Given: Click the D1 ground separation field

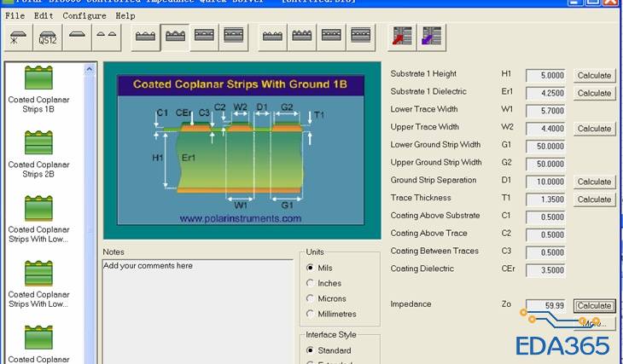Looking at the screenshot, I should coord(545,182).
